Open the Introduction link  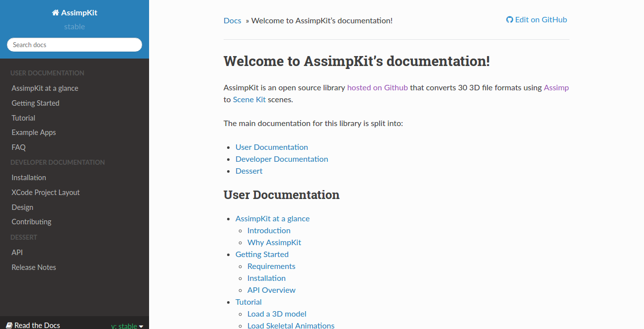click(269, 231)
